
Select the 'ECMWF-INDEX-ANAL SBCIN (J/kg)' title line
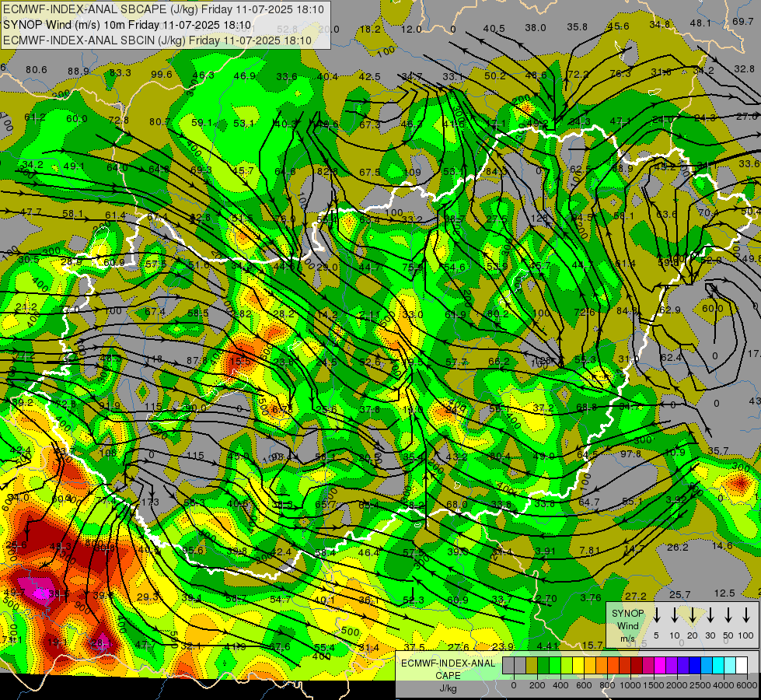click(x=157, y=40)
